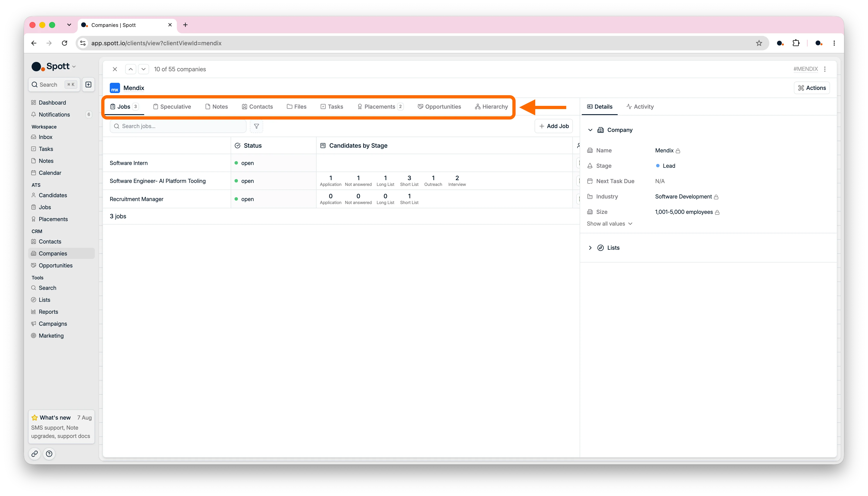Go to next company with down arrow
868x496 pixels.
point(144,69)
